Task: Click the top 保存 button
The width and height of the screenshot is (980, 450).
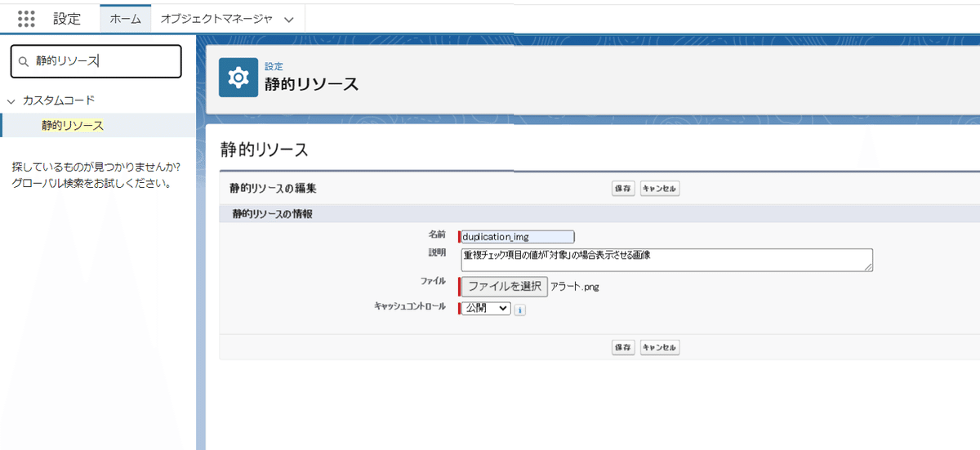Action: click(x=623, y=189)
